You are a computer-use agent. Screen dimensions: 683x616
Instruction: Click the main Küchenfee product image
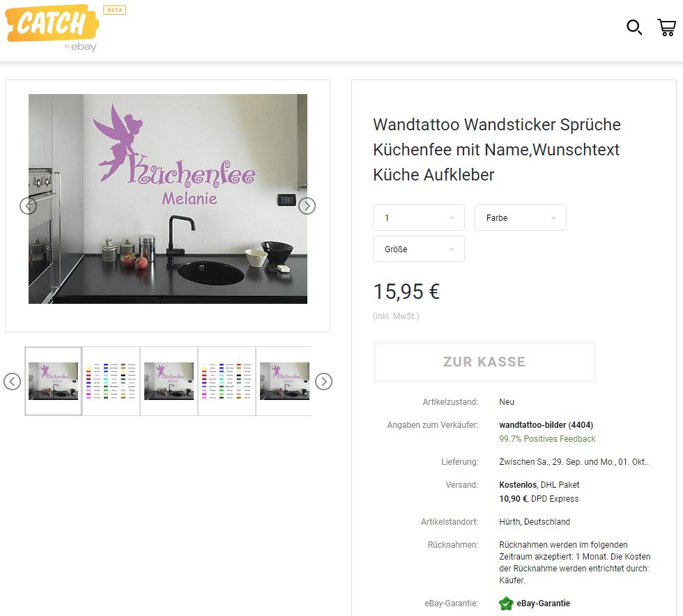pyautogui.click(x=168, y=199)
